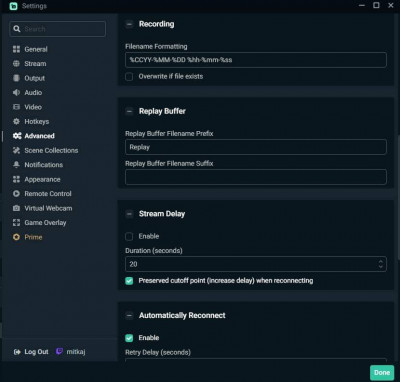Viewport: 400px width, 382px height.
Task: Increase Duration seconds with stepper arrows
Action: 381,262
